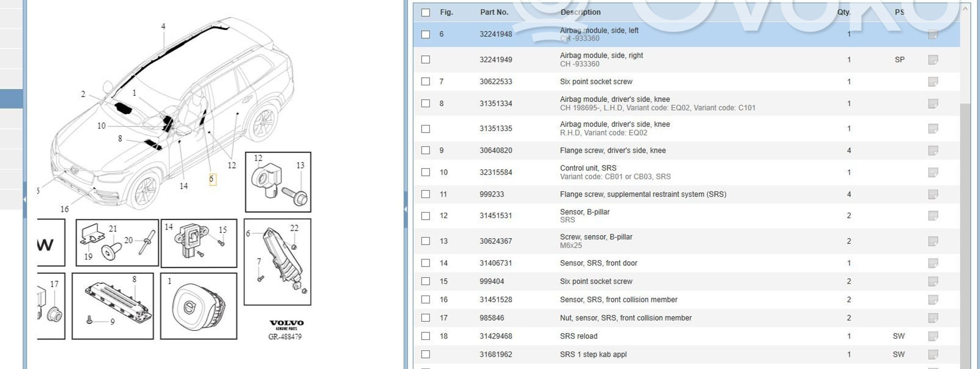Open note icon for part 985846 nut
The height and width of the screenshot is (369, 980).
point(933,318)
